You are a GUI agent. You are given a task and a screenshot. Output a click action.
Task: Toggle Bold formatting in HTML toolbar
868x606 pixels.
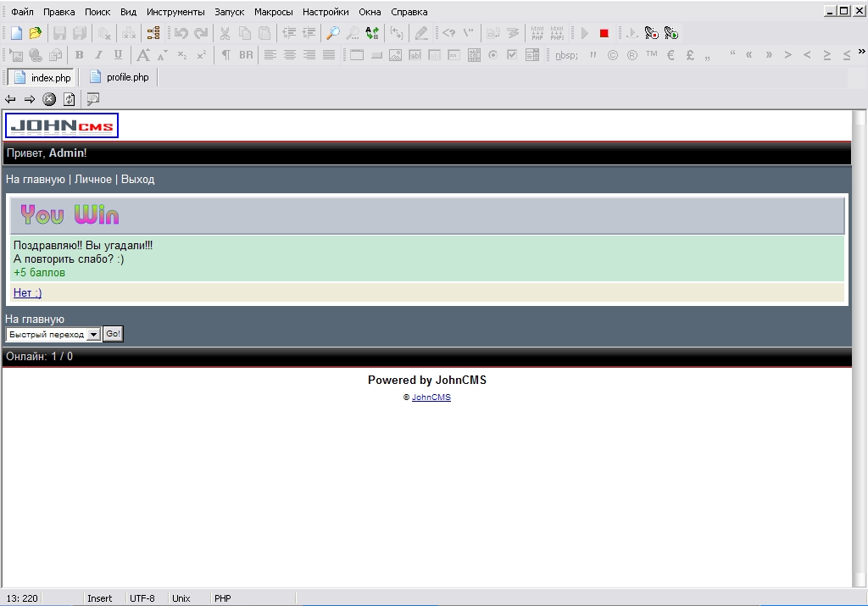[79, 55]
